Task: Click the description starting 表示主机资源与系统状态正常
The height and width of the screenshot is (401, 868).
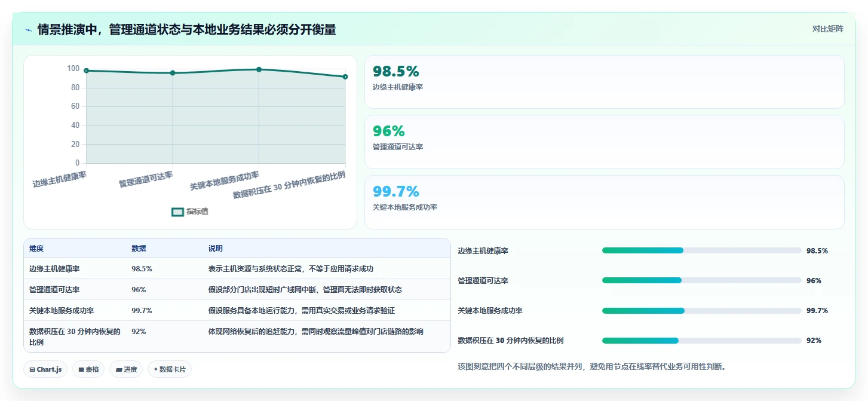Action: pos(291,269)
